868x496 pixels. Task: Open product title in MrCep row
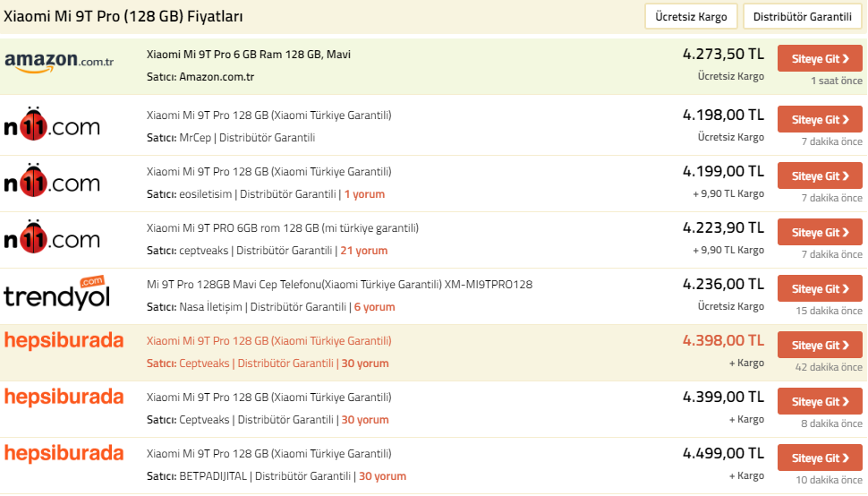click(269, 115)
